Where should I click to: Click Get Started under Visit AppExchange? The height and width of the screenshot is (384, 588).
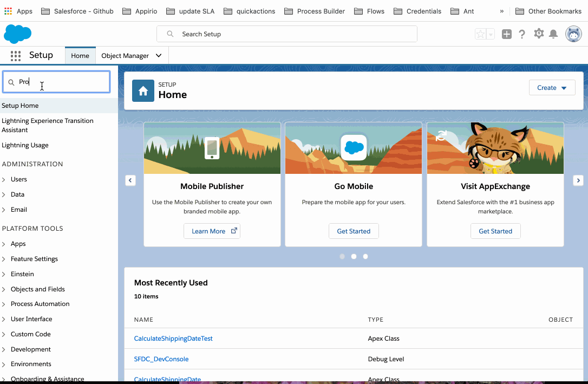[x=495, y=231]
